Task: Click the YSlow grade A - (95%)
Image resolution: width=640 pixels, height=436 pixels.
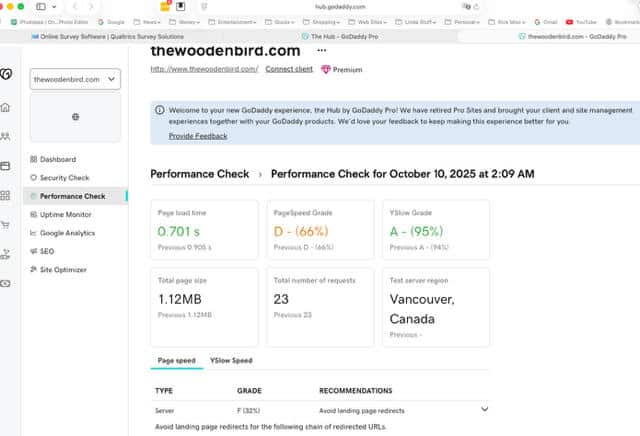Action: (416, 231)
